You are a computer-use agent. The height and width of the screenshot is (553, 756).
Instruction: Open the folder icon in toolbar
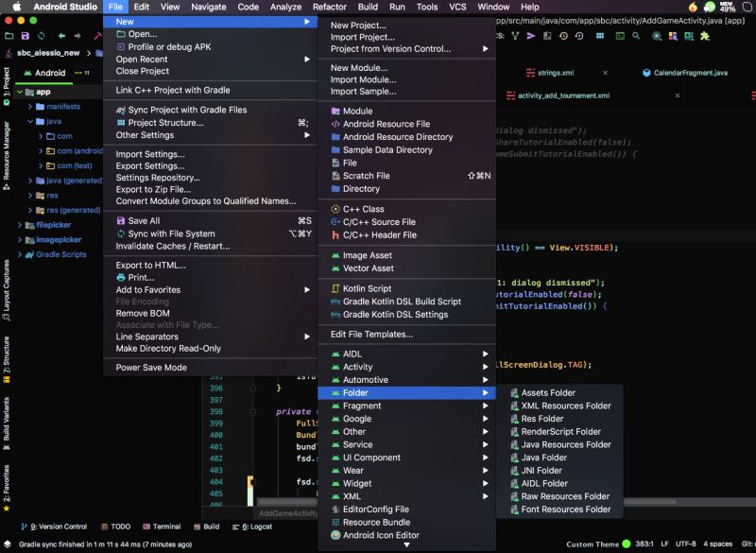click(x=9, y=36)
